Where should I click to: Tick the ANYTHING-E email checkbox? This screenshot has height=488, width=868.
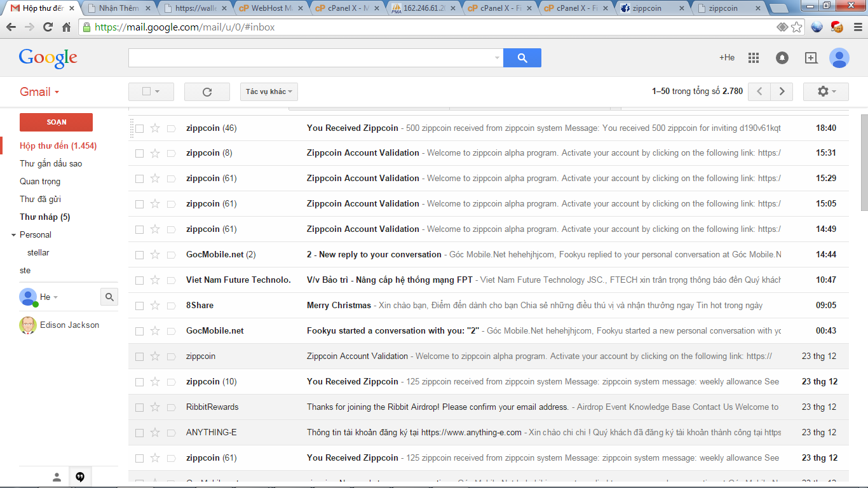pos(139,433)
